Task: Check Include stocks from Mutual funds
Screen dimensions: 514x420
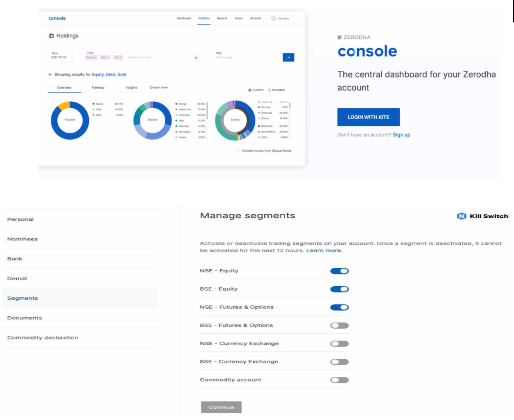Action: [x=238, y=150]
